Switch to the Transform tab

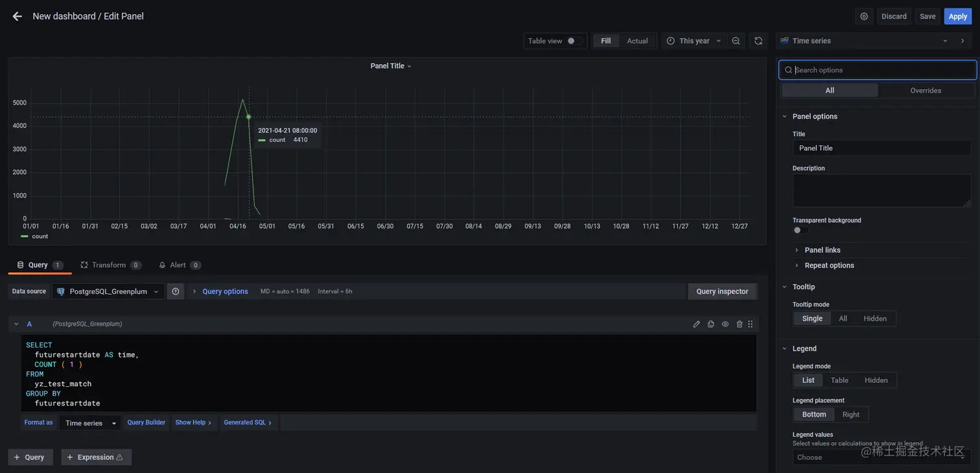(x=111, y=265)
